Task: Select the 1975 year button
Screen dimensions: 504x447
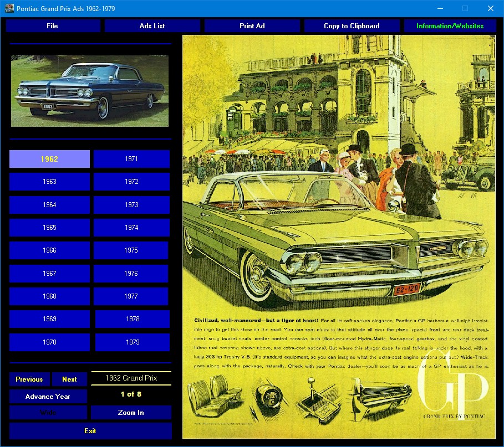Action: tap(131, 250)
